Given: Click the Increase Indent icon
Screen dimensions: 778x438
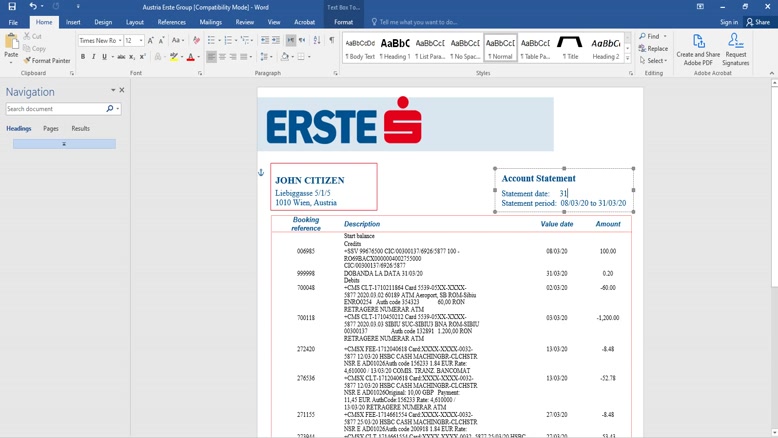Looking at the screenshot, I should [275, 41].
